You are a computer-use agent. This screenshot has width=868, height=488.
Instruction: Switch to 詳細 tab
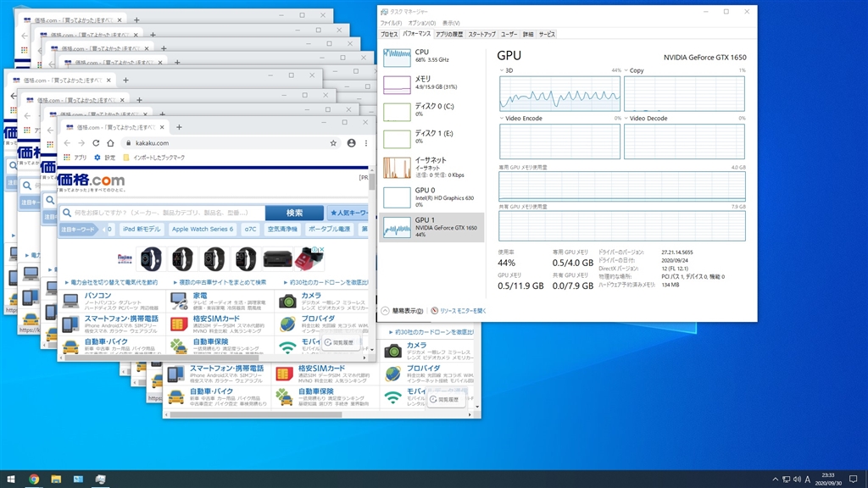(x=528, y=34)
